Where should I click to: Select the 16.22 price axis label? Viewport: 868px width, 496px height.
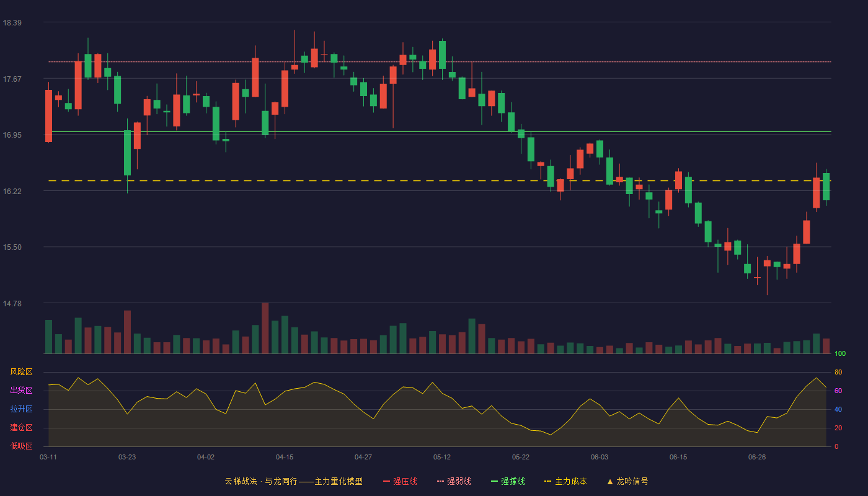tap(12, 192)
